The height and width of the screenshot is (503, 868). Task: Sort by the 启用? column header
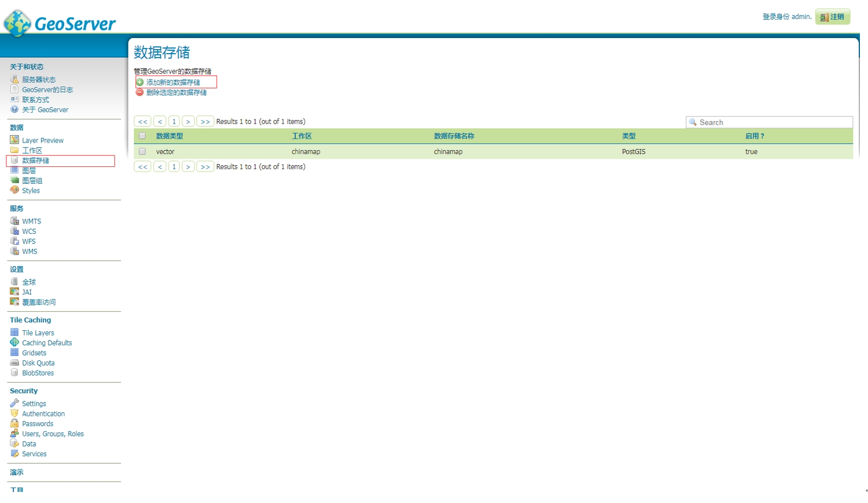click(x=754, y=136)
